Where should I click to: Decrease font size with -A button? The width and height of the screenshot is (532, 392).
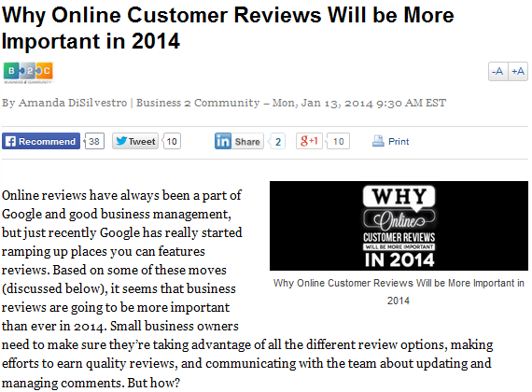pos(497,71)
